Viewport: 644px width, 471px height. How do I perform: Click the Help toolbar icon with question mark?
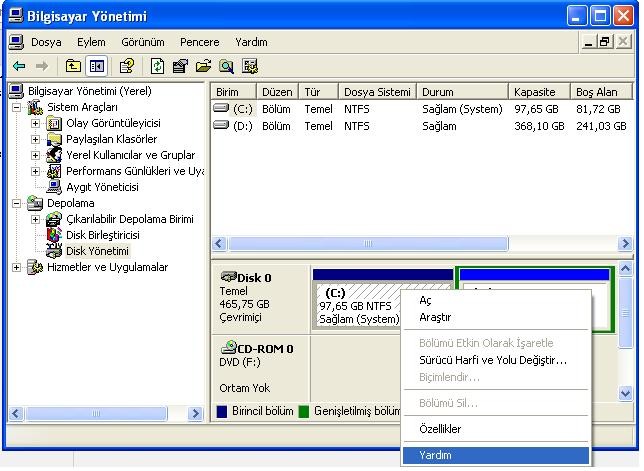pyautogui.click(x=127, y=66)
